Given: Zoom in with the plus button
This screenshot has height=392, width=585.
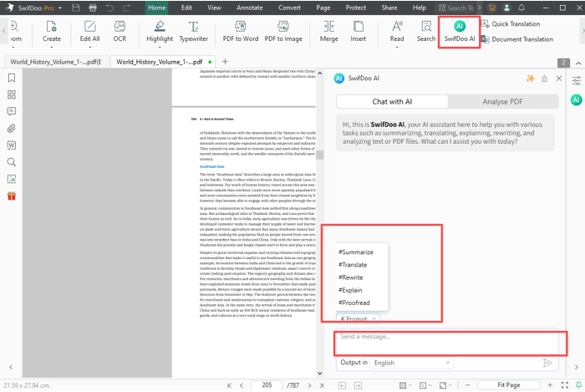Looking at the screenshot, I should click(550, 385).
